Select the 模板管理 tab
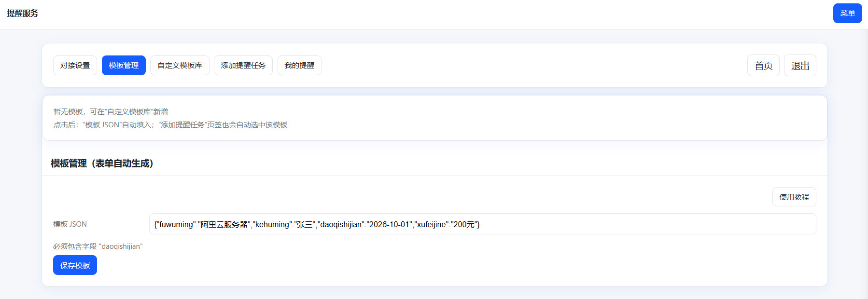The height and width of the screenshot is (299, 868). point(124,66)
